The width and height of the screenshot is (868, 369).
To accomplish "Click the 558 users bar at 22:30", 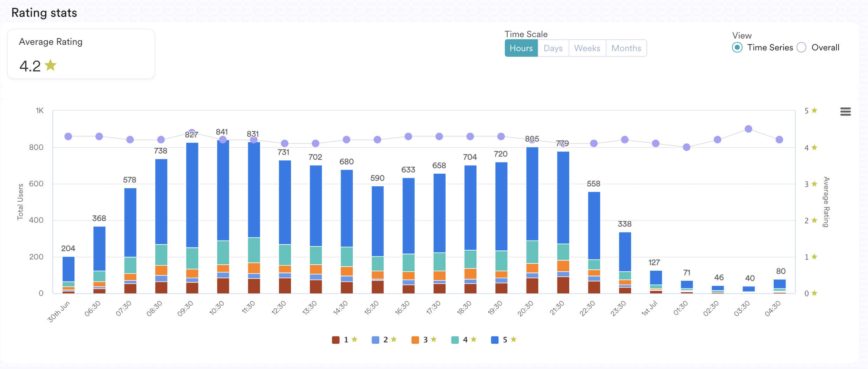I will pos(594,243).
